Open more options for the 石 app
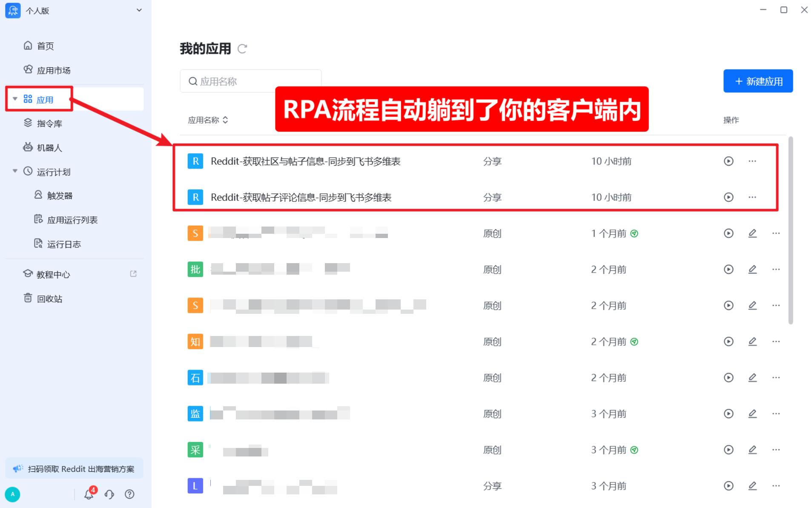812x508 pixels. coord(776,378)
